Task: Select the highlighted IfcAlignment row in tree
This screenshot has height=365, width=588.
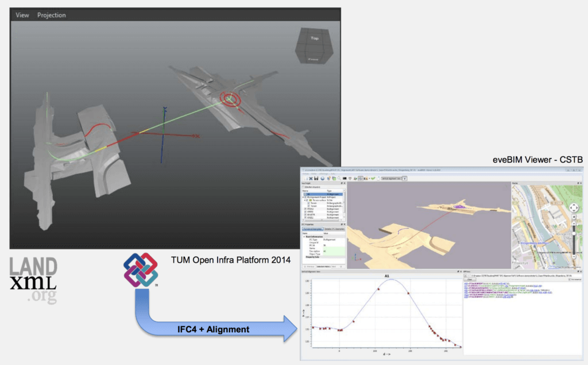Action: pyautogui.click(x=323, y=194)
